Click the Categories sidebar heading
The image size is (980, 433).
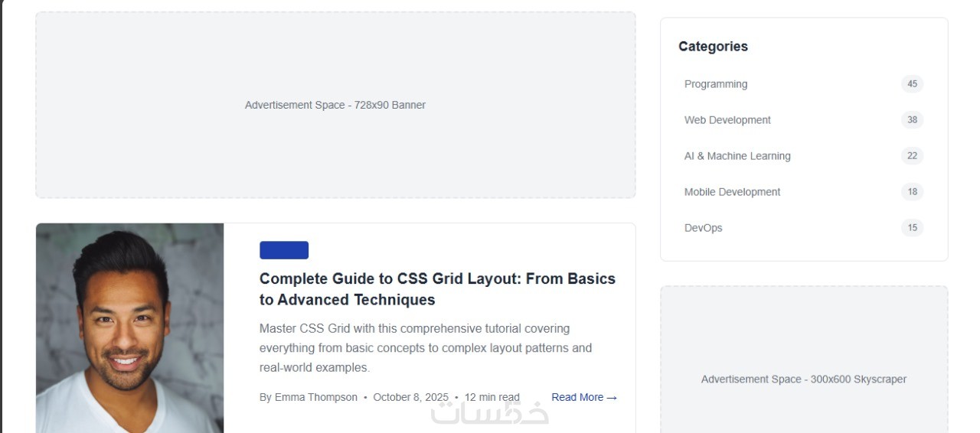(x=713, y=47)
